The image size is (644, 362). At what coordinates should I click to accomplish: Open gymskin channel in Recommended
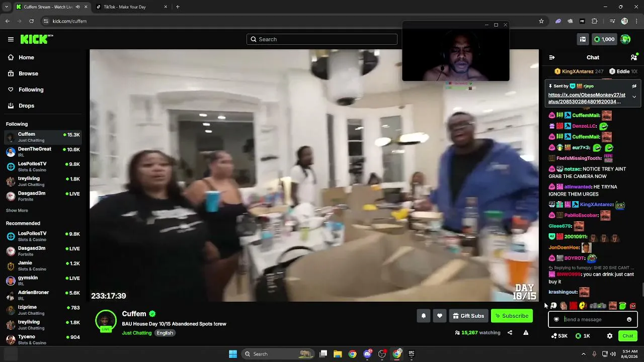pos(43,281)
